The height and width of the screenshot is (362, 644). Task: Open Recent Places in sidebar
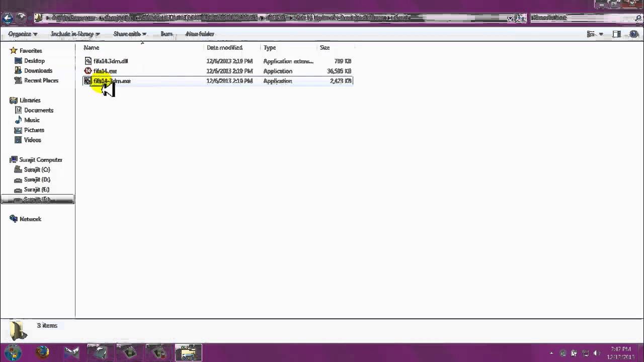point(36,80)
